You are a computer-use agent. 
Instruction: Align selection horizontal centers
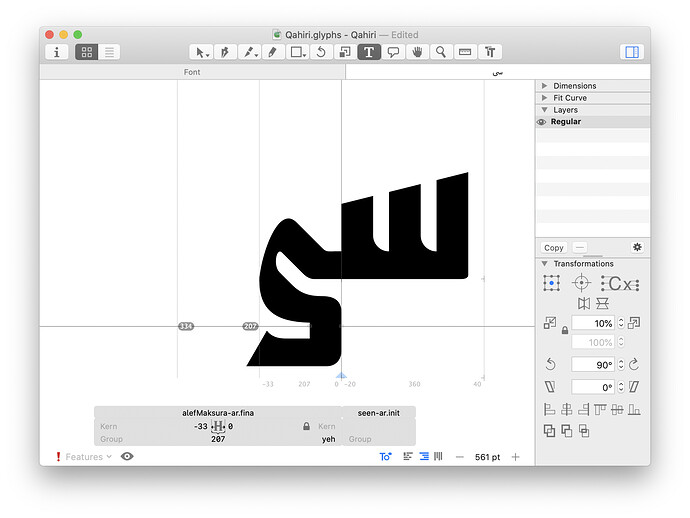tap(566, 410)
